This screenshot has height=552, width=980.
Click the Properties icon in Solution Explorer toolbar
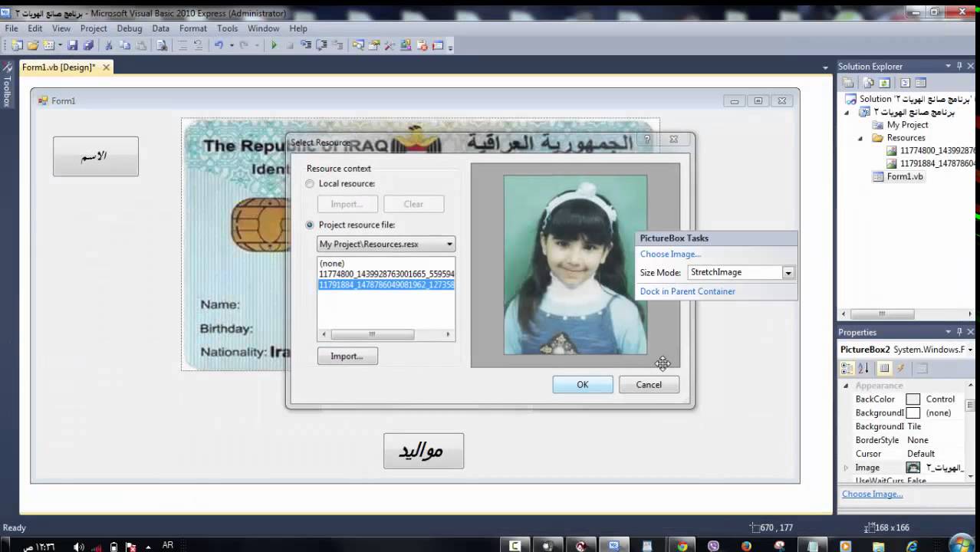click(847, 83)
